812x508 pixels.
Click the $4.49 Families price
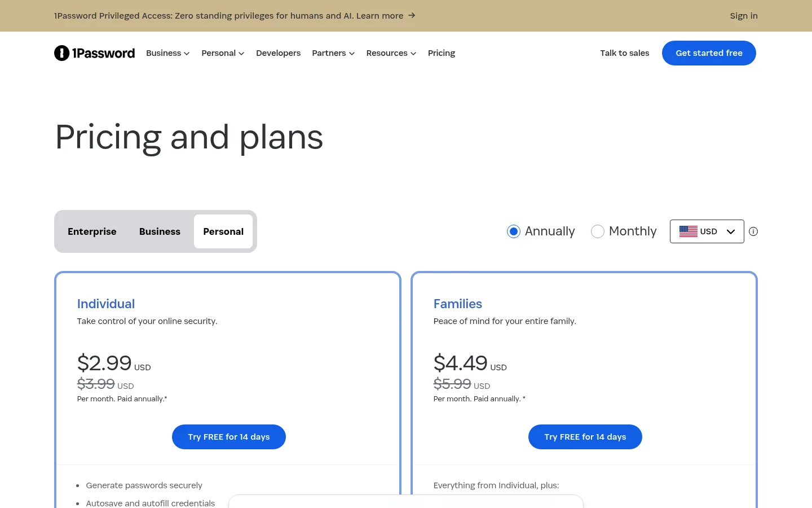pos(460,363)
